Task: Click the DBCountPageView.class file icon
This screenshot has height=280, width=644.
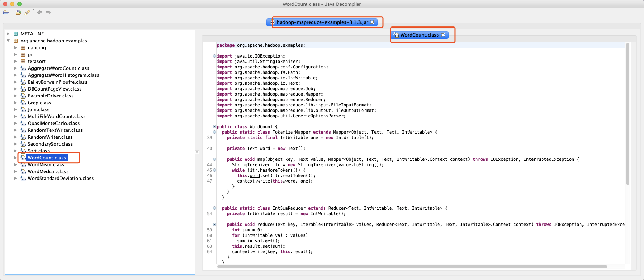Action: pyautogui.click(x=23, y=89)
